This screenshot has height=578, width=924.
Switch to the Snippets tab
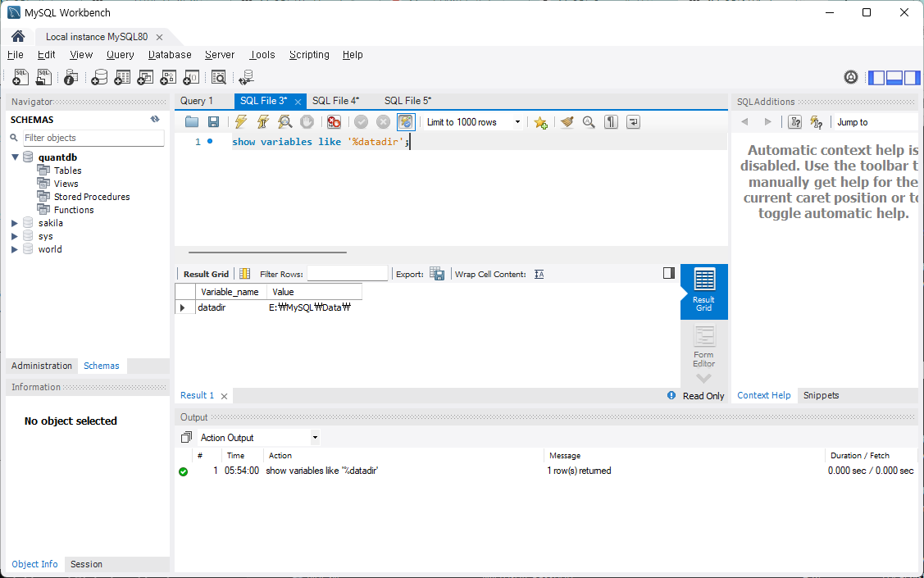[x=821, y=395]
